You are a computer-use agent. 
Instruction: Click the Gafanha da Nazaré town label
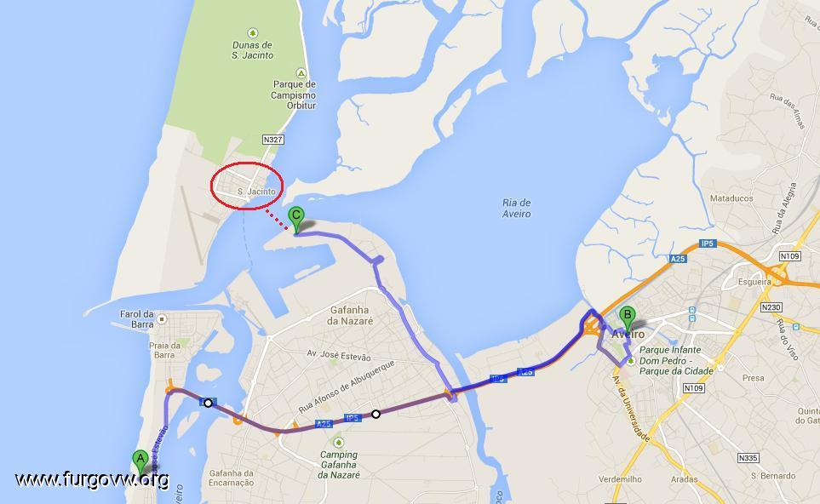click(350, 315)
